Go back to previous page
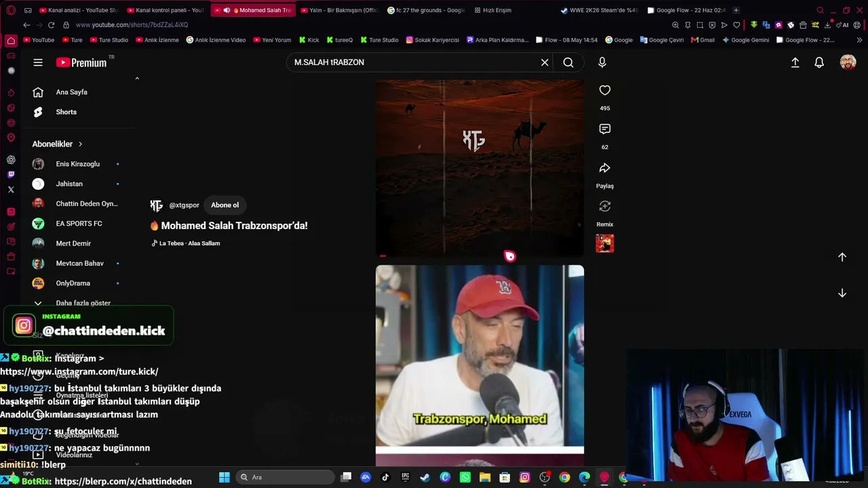Viewport: 868px width, 488px height. [26, 25]
